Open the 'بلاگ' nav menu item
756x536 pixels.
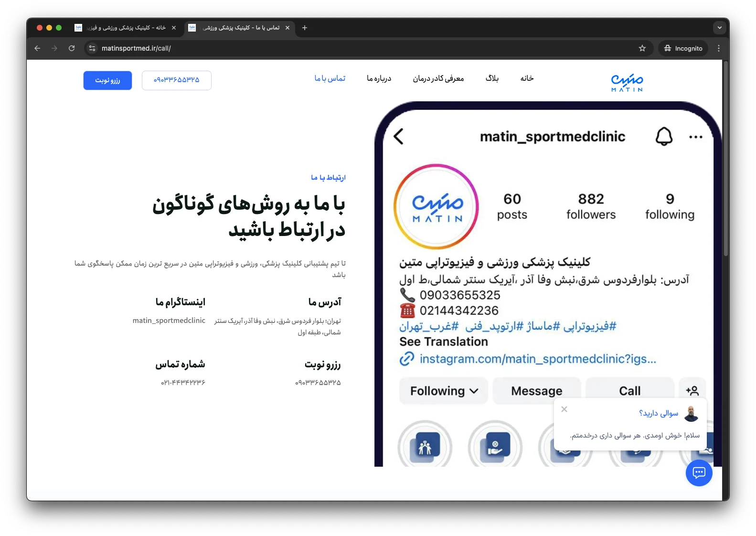[x=492, y=78]
